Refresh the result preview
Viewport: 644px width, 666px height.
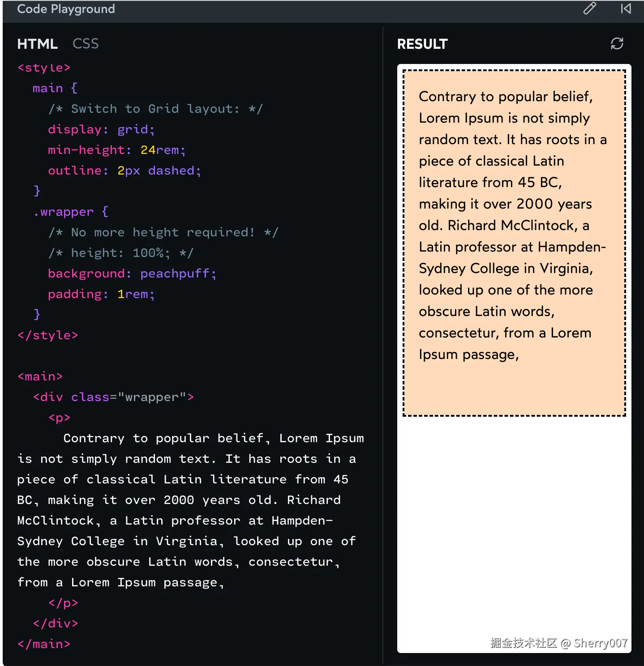coord(617,43)
